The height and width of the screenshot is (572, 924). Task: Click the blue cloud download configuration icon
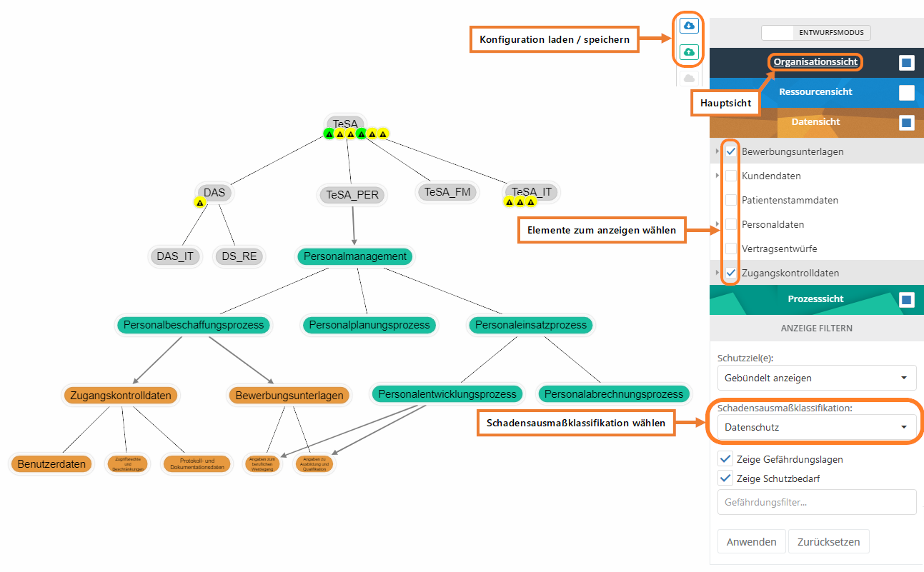coord(688,26)
